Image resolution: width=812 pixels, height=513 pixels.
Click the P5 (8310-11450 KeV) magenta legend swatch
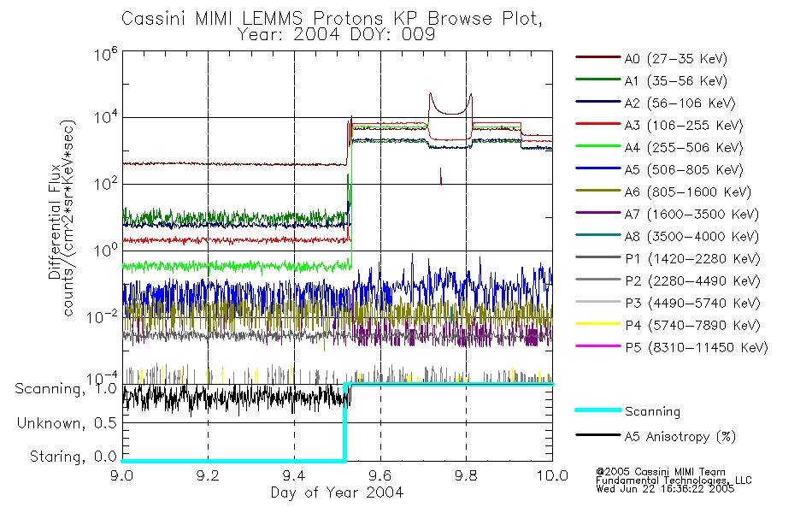tap(597, 345)
